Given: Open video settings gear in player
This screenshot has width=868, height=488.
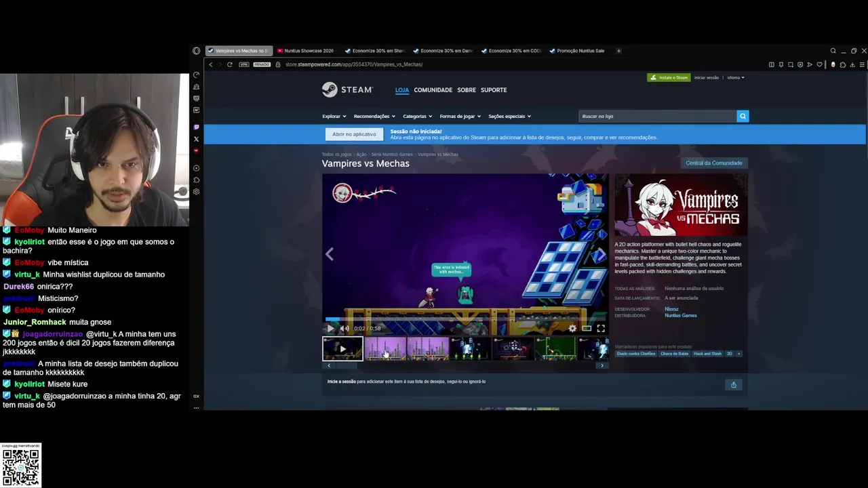Looking at the screenshot, I should click(572, 328).
